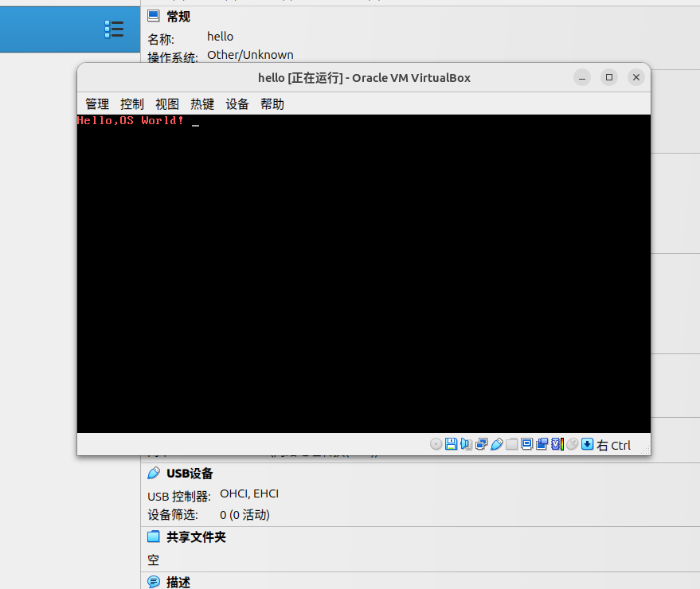Image resolution: width=700 pixels, height=589 pixels.
Task: Open the 设备 menu
Action: (237, 103)
